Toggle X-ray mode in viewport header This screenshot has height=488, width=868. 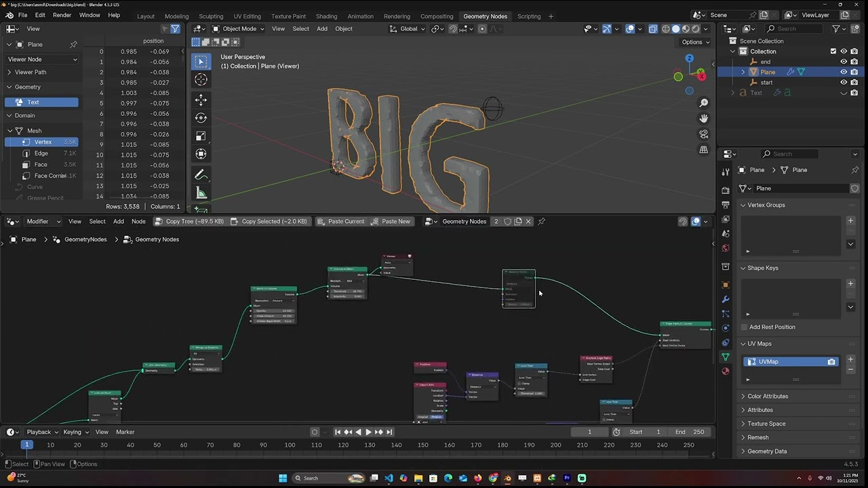(653, 28)
